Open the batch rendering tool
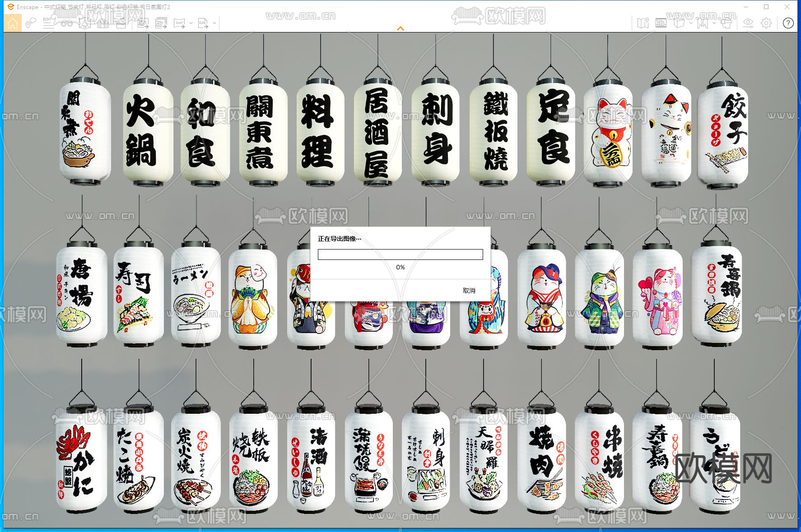 click(x=161, y=23)
